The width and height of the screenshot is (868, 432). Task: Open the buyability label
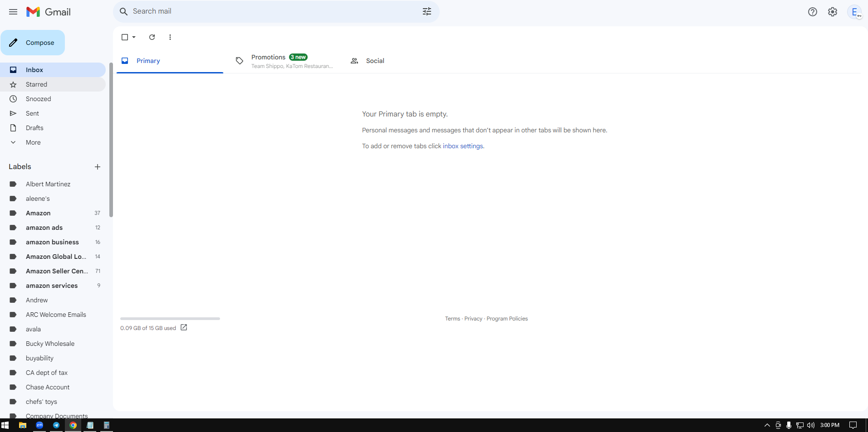point(53,358)
